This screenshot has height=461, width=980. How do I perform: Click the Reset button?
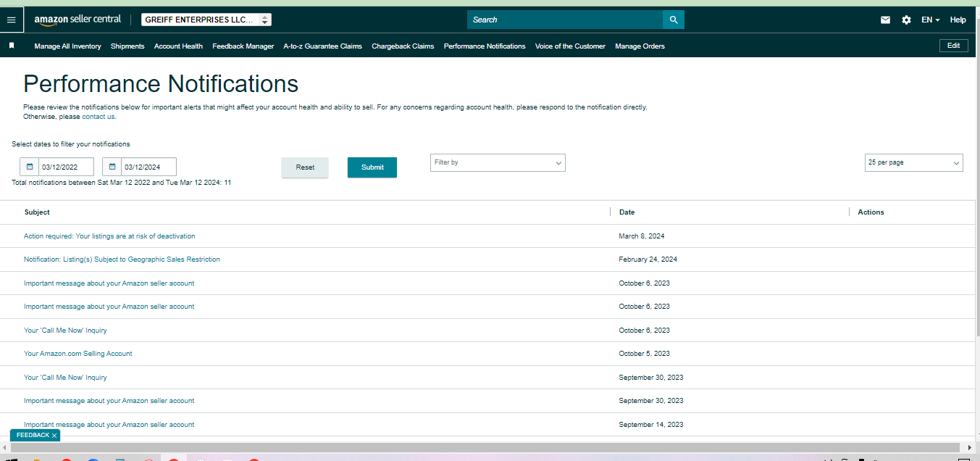point(305,167)
